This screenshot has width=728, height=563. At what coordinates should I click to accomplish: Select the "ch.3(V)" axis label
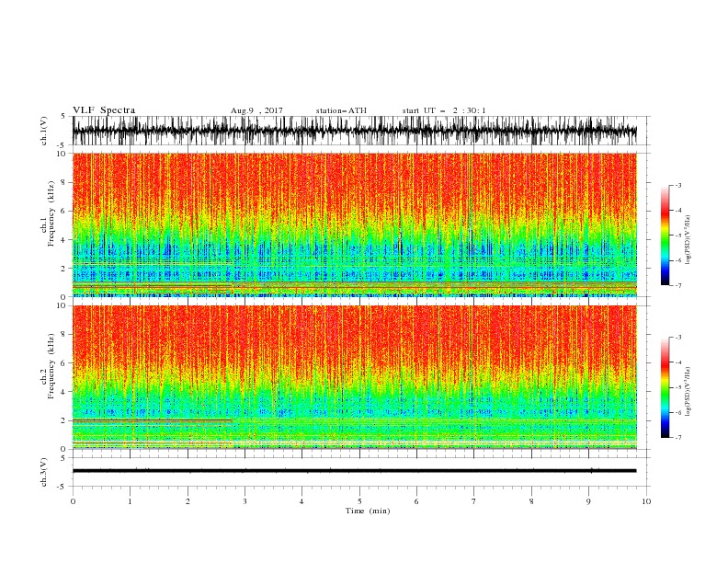point(44,472)
